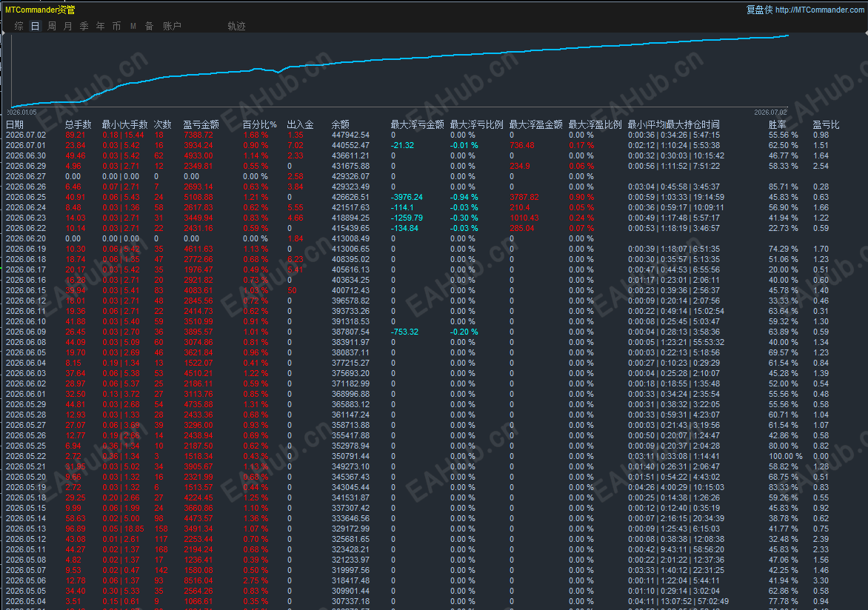The height and width of the screenshot is (610, 868).
Task: Click the win rate 100.00 %
Action: click(x=786, y=456)
